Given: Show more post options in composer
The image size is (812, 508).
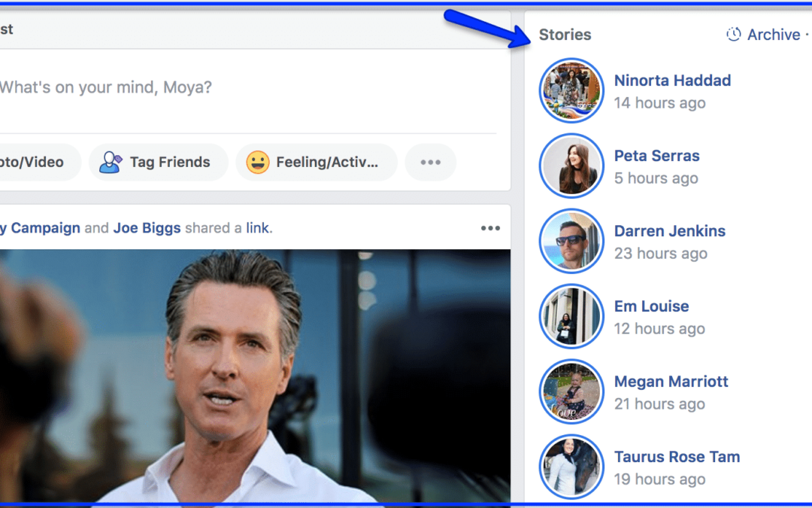Looking at the screenshot, I should [x=430, y=163].
